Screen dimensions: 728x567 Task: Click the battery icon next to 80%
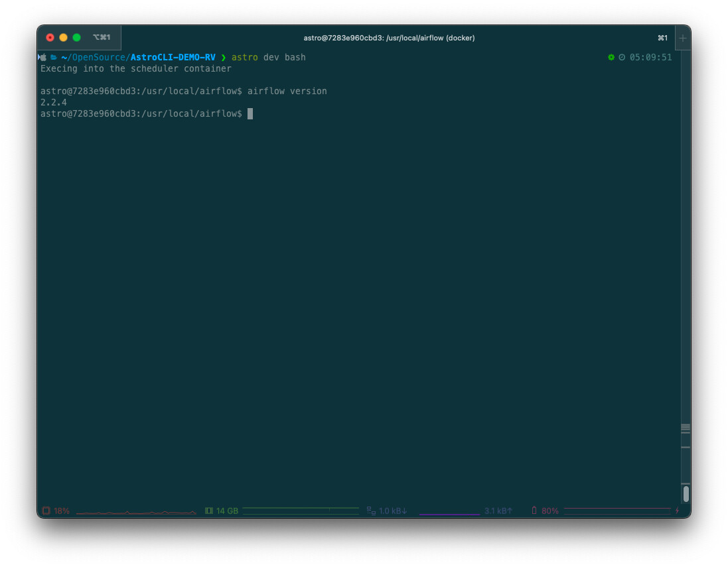[x=534, y=510]
